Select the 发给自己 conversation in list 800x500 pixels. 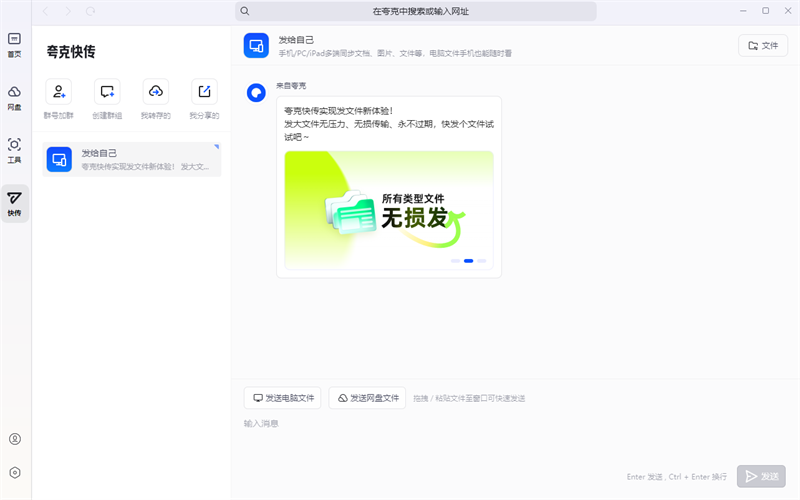click(132, 159)
